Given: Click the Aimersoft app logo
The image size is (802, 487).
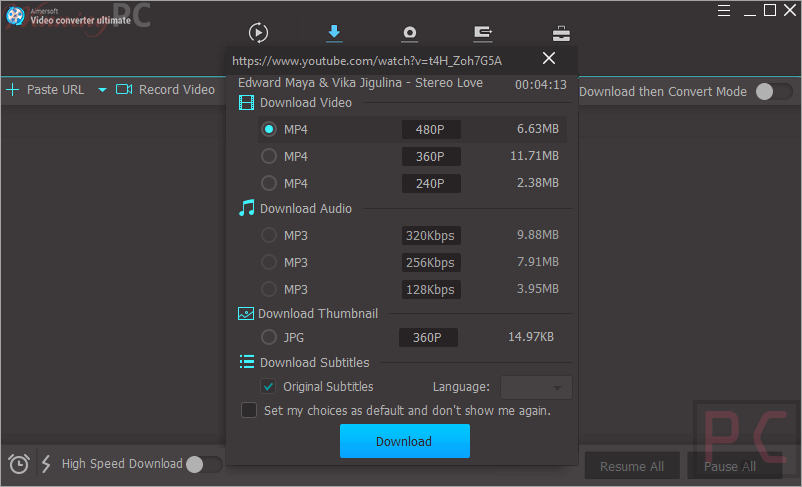Looking at the screenshot, I should pyautogui.click(x=15, y=15).
